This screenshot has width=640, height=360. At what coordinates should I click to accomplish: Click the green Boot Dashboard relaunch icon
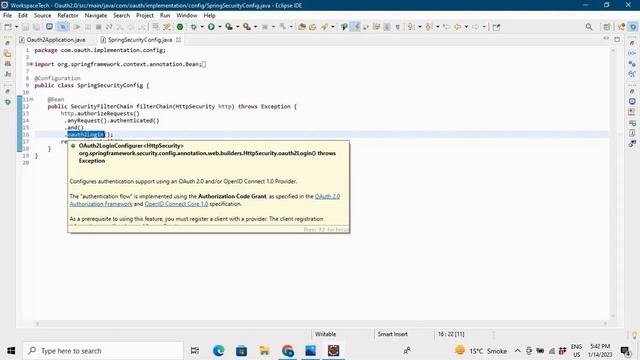[x=180, y=27]
